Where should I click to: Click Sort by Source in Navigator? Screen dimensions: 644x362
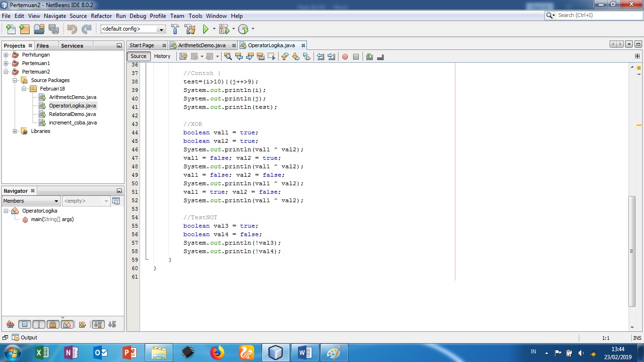[112, 324]
